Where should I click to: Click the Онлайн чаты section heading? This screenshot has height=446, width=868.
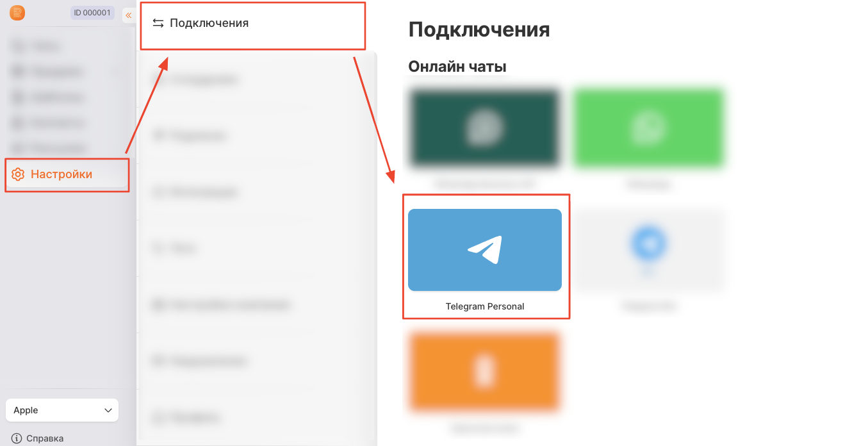click(x=457, y=67)
